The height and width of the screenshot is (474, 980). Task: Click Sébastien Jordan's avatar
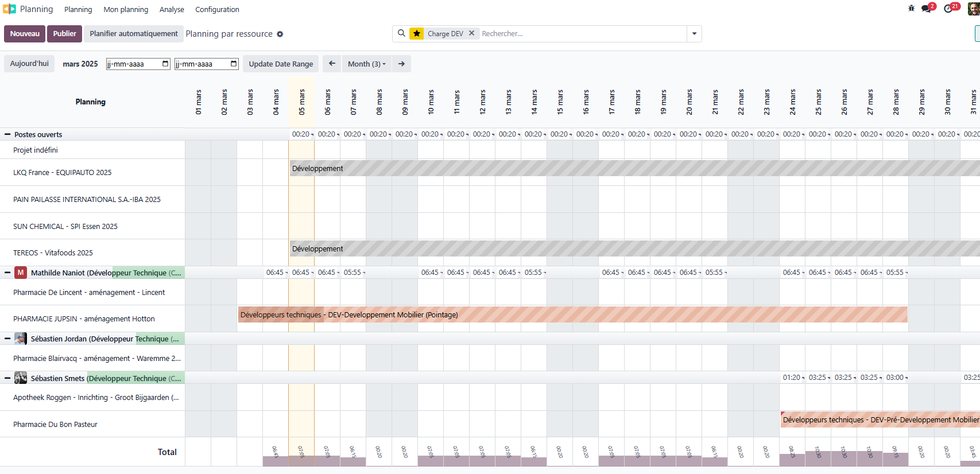tap(21, 339)
